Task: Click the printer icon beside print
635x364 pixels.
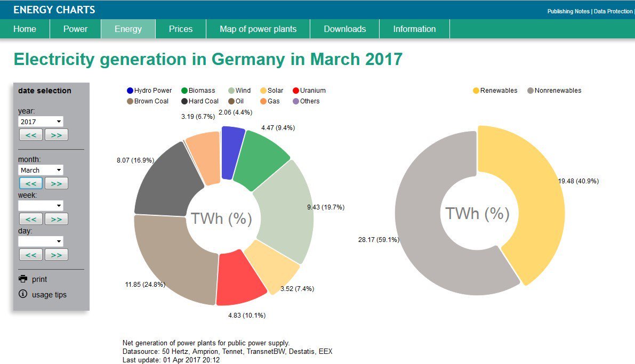Action: [23, 279]
